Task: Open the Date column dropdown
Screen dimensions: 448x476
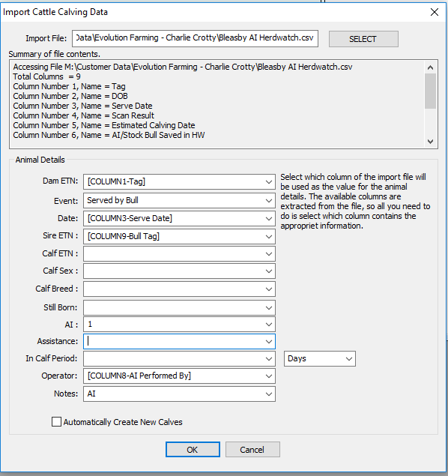Action: [179, 218]
